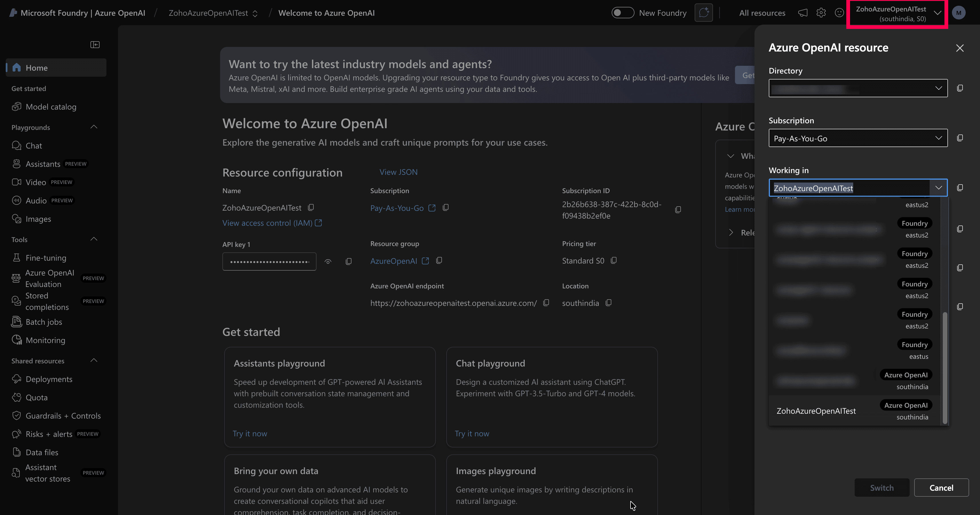The height and width of the screenshot is (515, 980).
Task: Select the Foundry eastus resource option
Action: 854,350
